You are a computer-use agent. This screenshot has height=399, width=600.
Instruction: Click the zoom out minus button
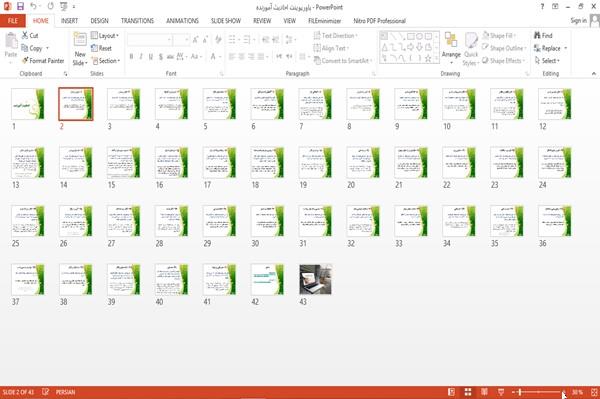click(514, 392)
